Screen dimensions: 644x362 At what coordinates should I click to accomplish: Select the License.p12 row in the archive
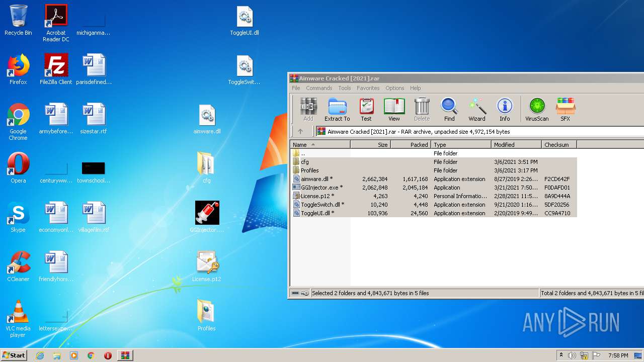coord(434,196)
